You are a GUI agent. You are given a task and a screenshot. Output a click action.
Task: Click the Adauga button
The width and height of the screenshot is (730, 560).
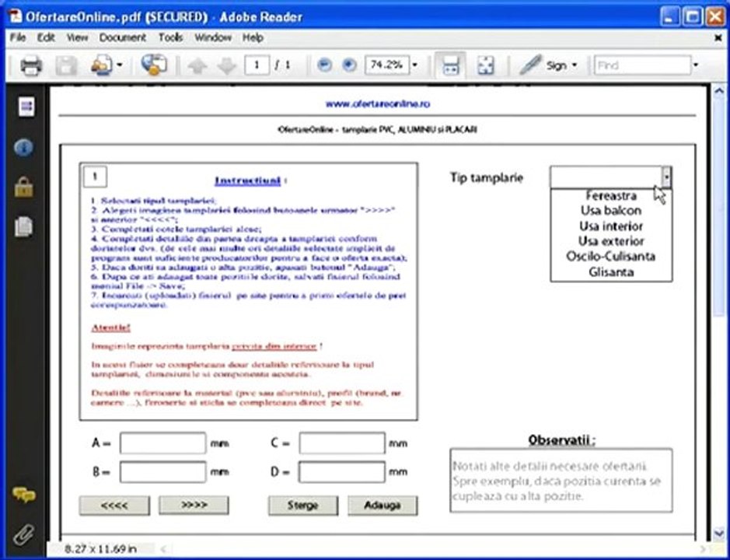(382, 506)
